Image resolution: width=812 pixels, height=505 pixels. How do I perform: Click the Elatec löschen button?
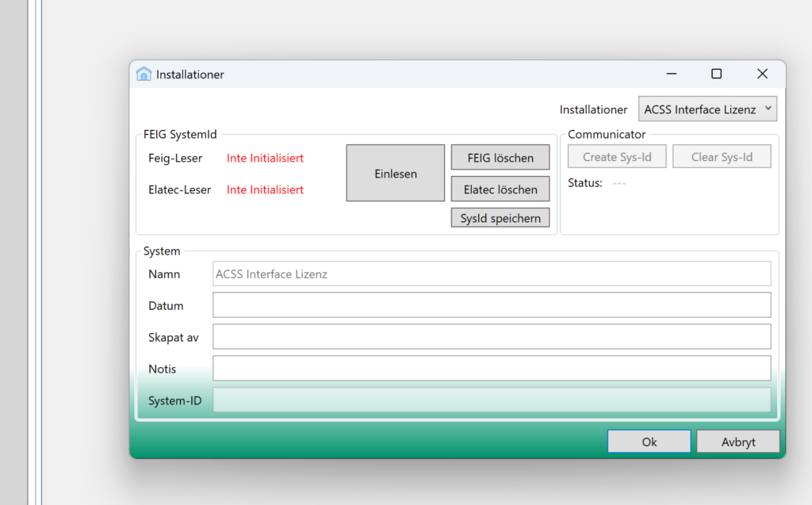click(500, 189)
